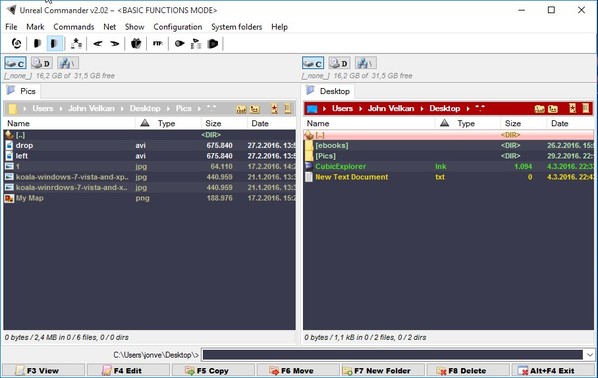Expand arrow before Pics in left path bar

(168, 109)
